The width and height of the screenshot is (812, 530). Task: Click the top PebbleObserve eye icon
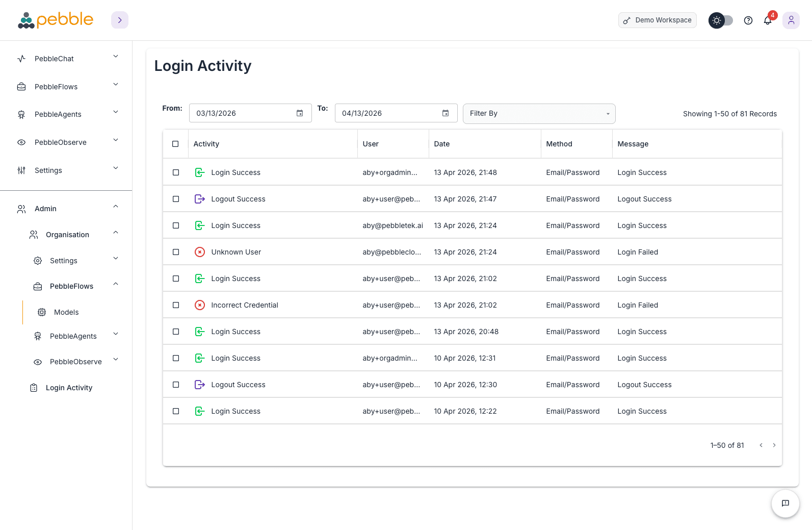click(21, 142)
